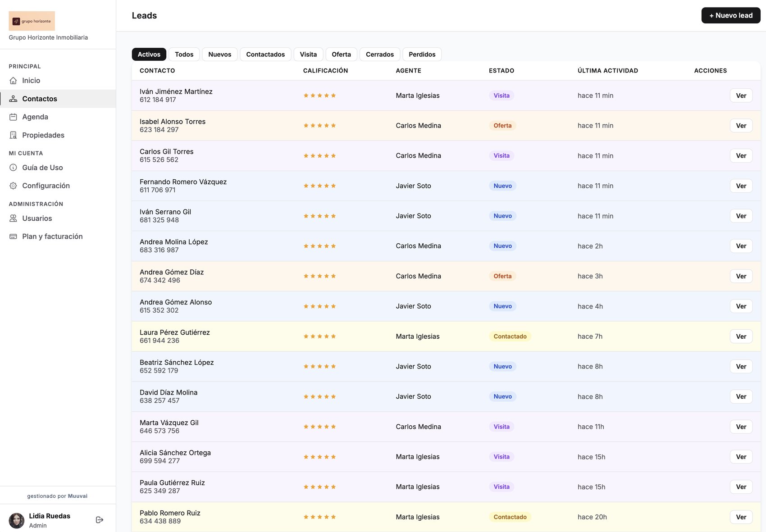This screenshot has width=766, height=532.
Task: Click 'hace 2h' for Andrea Molina López
Action: 590,246
